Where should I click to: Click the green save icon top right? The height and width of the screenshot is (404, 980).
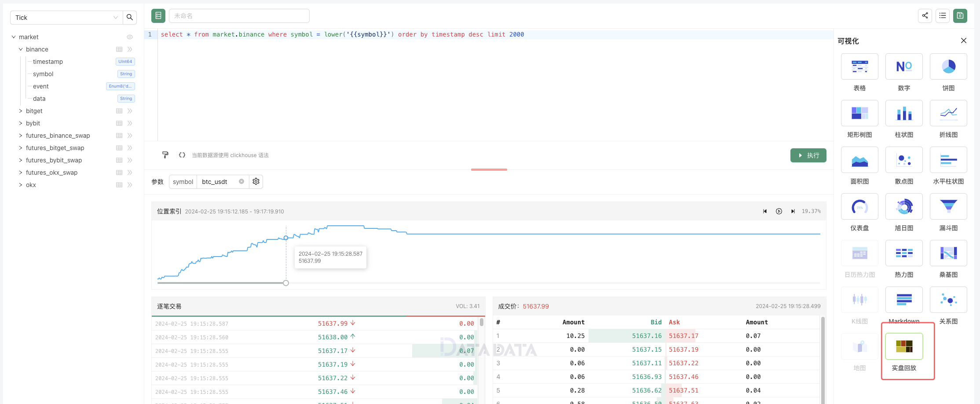click(x=960, y=16)
